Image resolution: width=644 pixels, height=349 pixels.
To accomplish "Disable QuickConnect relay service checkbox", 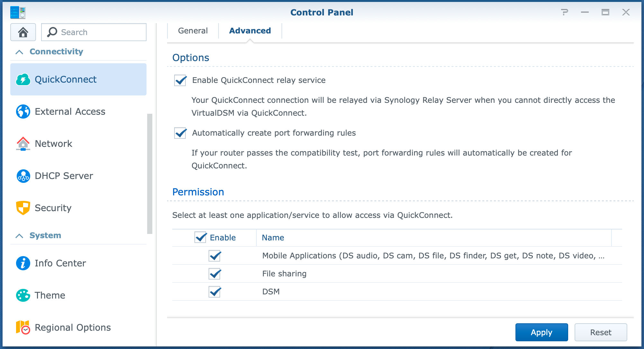I will (x=180, y=80).
